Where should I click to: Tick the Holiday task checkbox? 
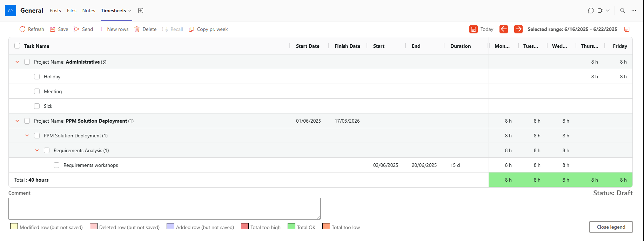[x=37, y=77]
